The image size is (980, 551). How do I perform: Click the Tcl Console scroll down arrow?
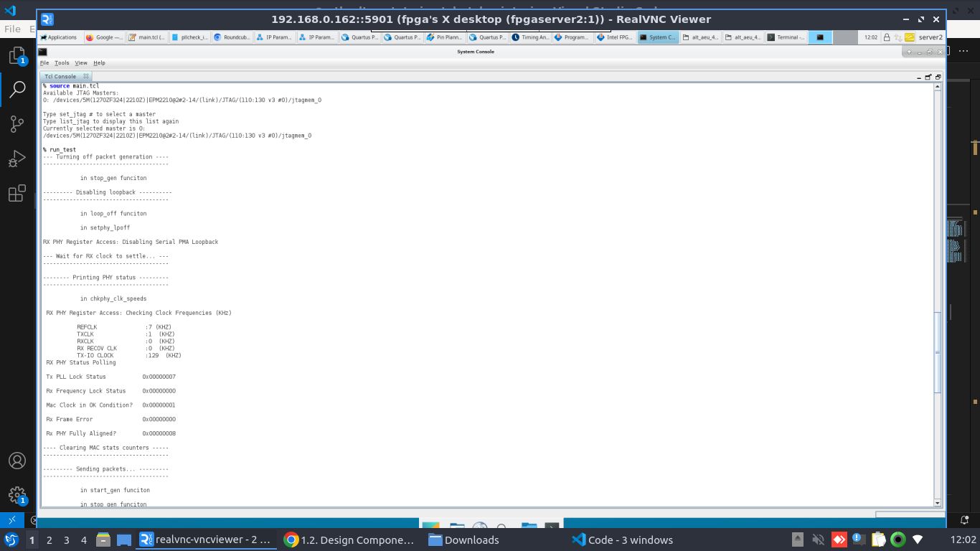[938, 503]
